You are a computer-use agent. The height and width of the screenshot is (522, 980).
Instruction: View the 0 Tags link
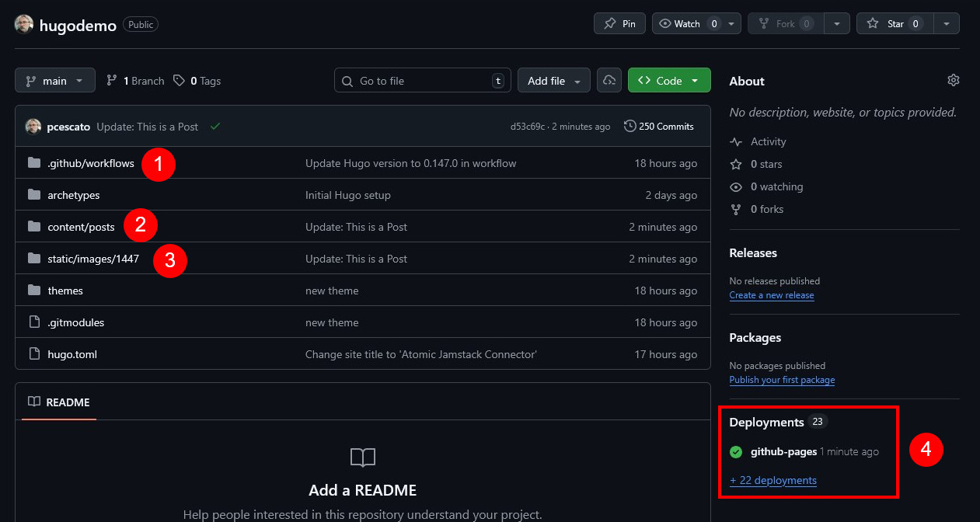197,81
